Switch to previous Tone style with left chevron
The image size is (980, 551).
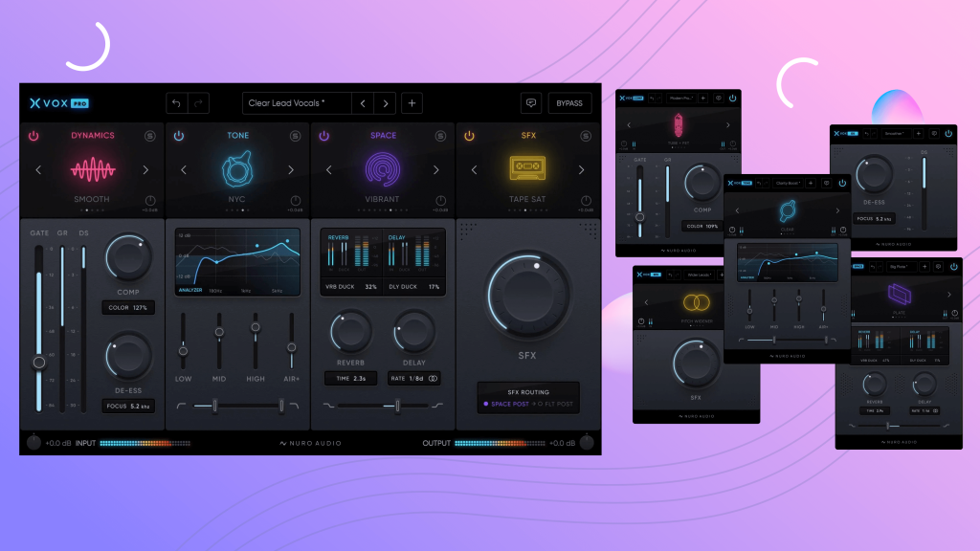(x=184, y=170)
